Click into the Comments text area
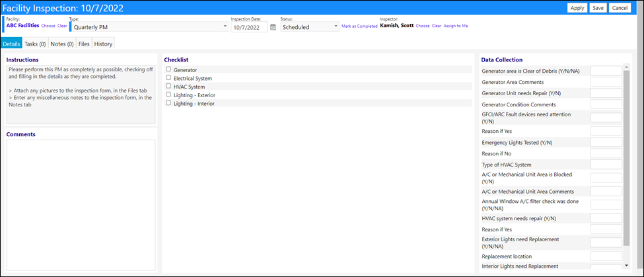The width and height of the screenshot is (644, 277). [81, 205]
